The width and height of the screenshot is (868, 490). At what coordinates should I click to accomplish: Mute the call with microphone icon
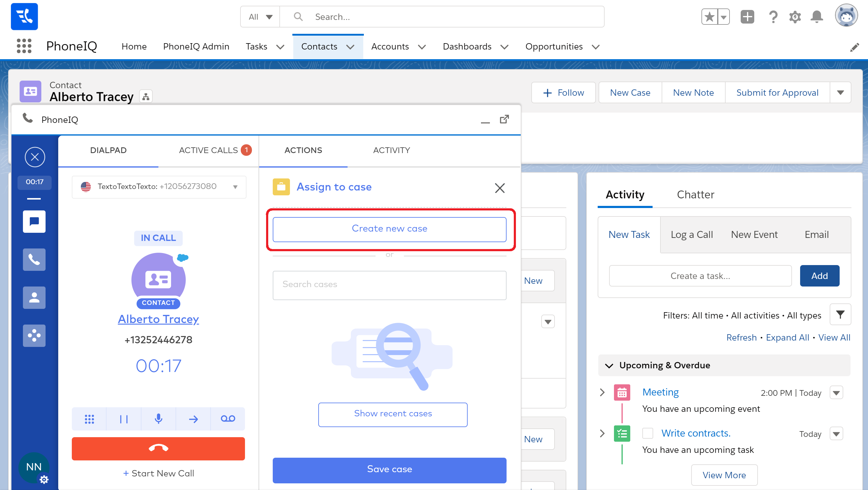(x=158, y=419)
